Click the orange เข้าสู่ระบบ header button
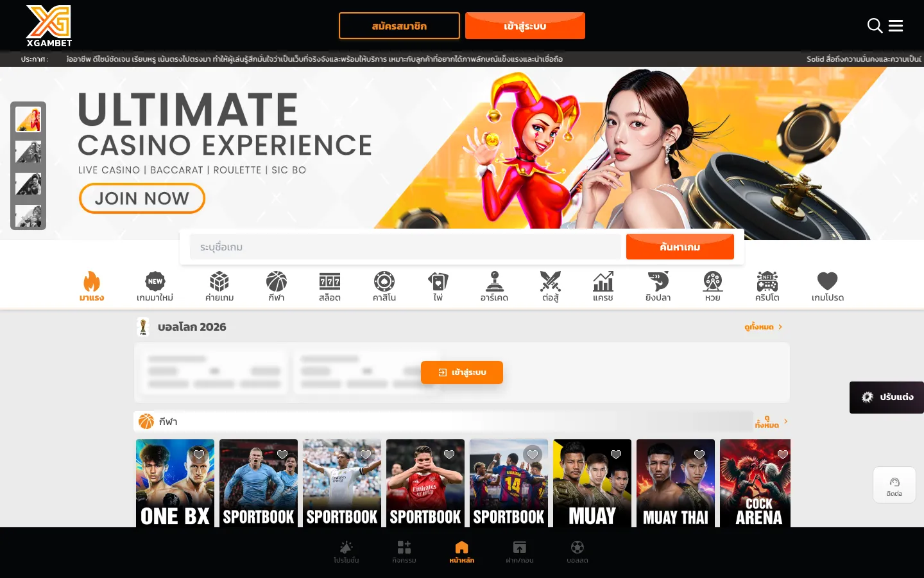 pyautogui.click(x=525, y=26)
